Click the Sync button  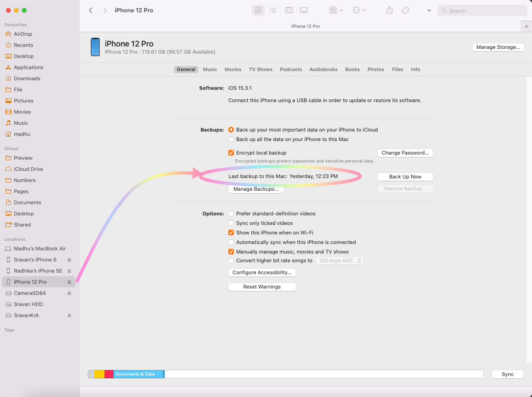pos(508,374)
